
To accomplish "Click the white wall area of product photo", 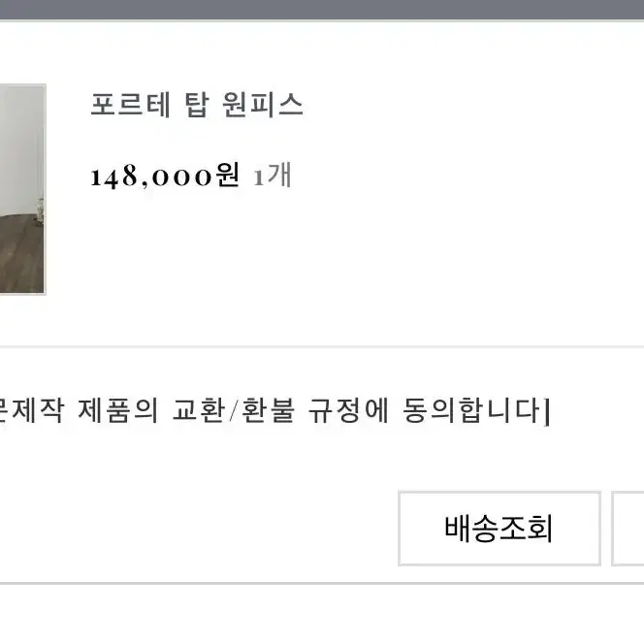I will [20, 144].
